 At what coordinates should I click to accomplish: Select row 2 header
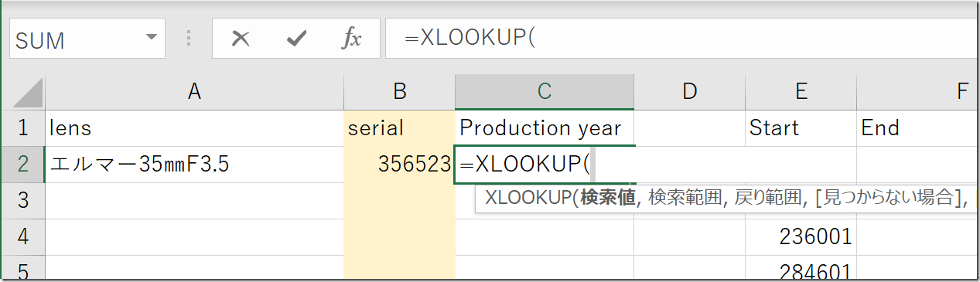coord(23,165)
